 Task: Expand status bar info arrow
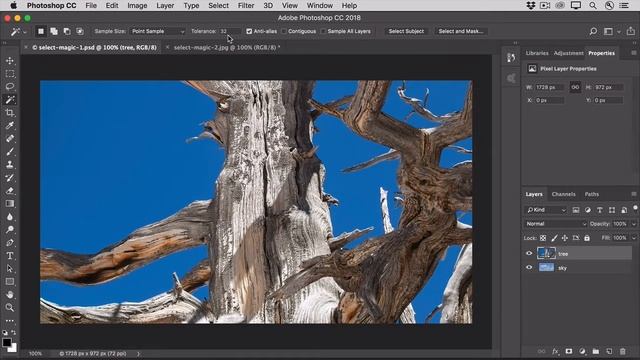138,353
